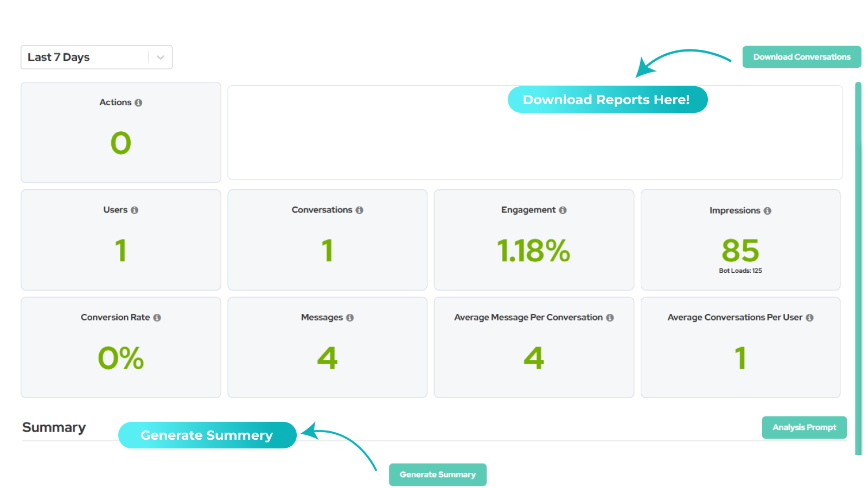Viewport: 868px width, 488px height.
Task: Open the Analysis Prompt dialog
Action: coord(804,427)
